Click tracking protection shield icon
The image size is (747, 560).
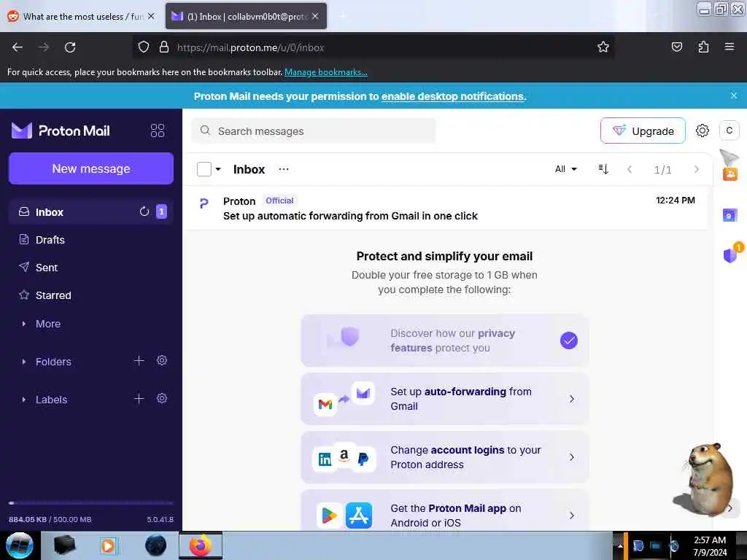point(144,47)
